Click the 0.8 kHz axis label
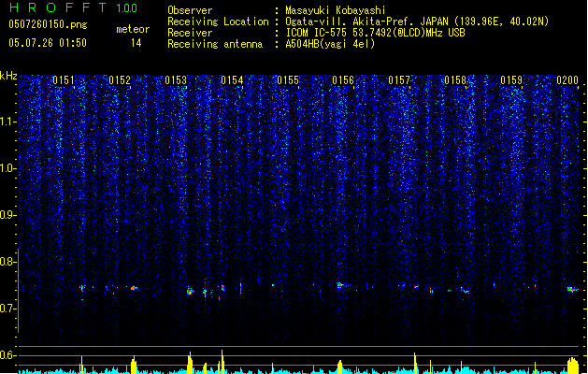 tap(7, 262)
